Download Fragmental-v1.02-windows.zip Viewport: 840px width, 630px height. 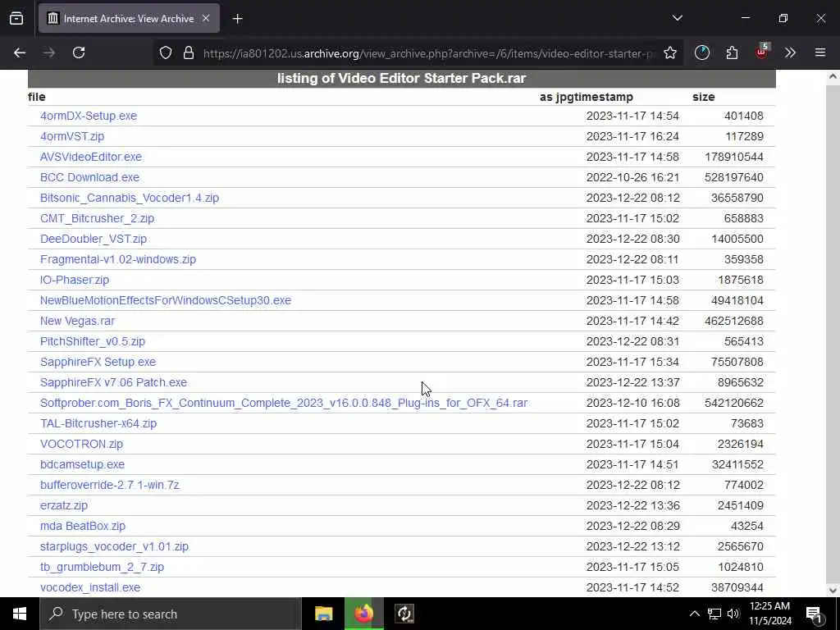(x=118, y=259)
